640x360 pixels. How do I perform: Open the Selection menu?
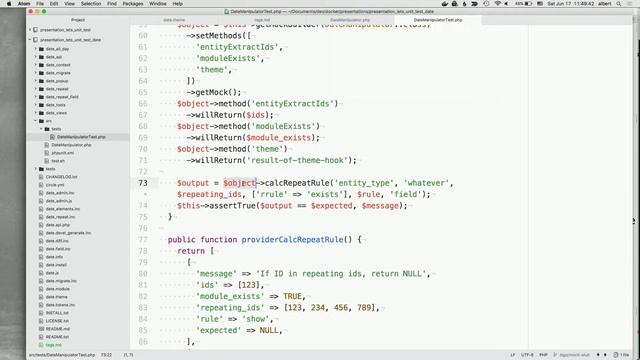click(91, 4)
